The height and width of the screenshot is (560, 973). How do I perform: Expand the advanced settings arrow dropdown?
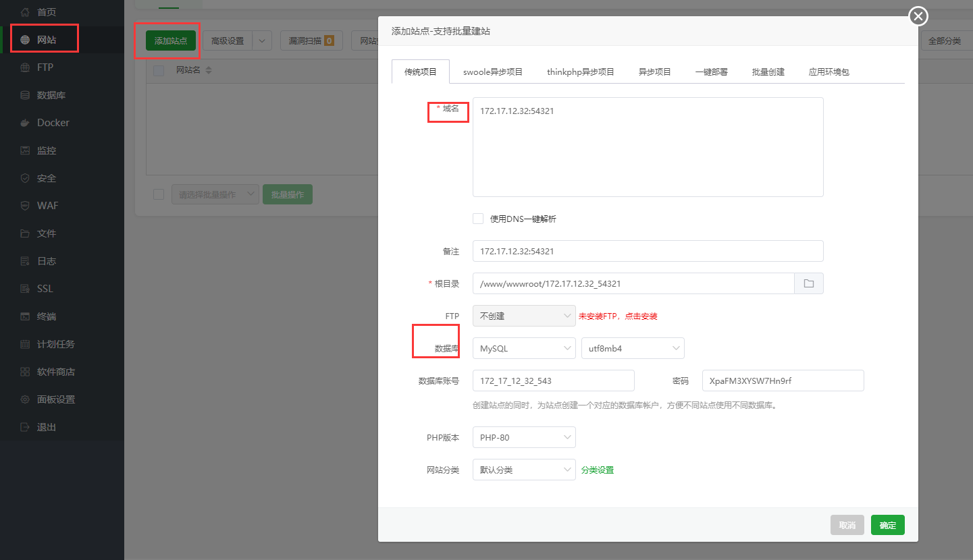coord(262,40)
